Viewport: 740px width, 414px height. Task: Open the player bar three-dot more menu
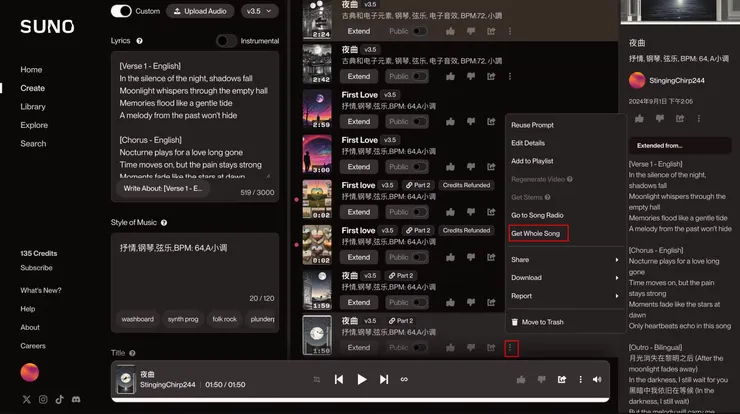pyautogui.click(x=580, y=380)
